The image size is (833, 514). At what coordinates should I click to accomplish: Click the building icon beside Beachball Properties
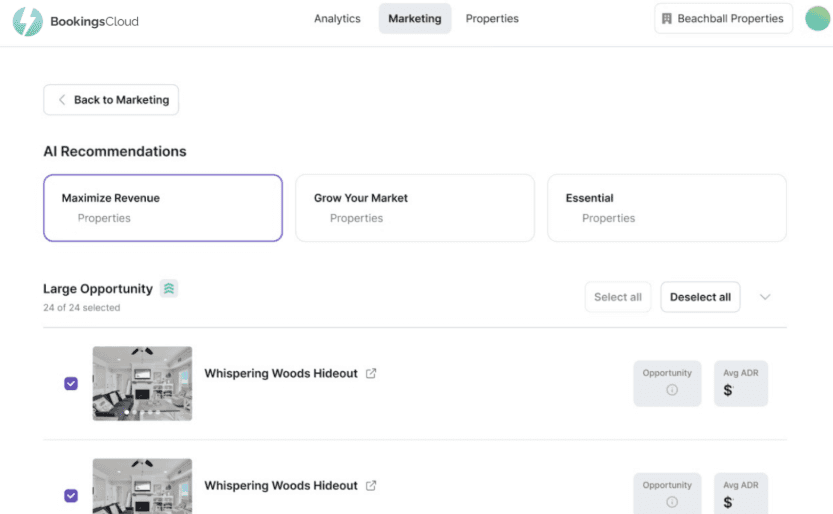[x=666, y=19]
